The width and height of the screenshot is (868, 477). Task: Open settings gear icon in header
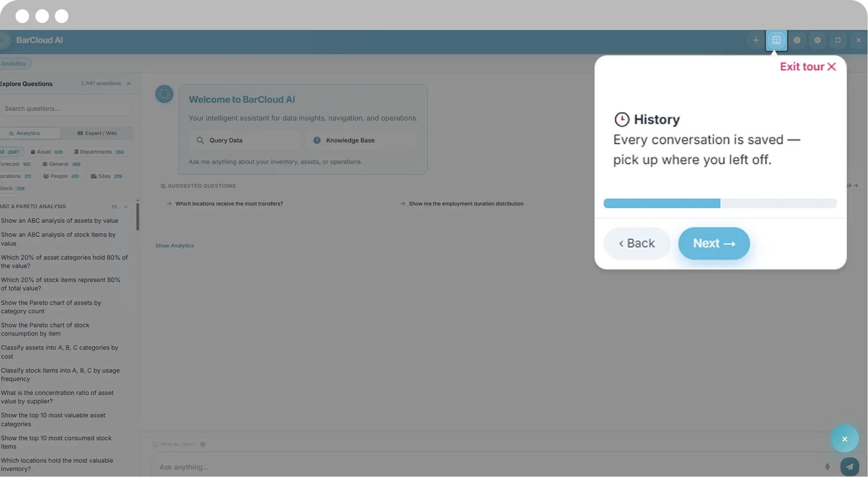point(817,40)
